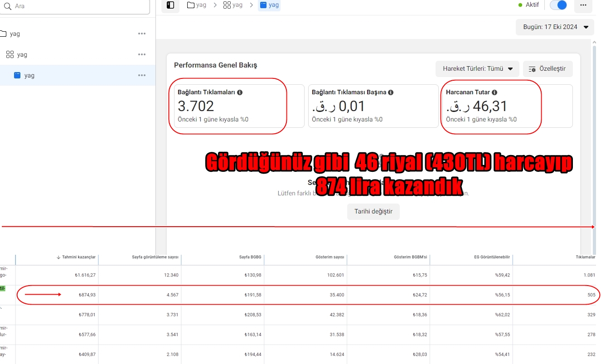The height and width of the screenshot is (364, 601).
Task: Open the Harcanan Tutar 46,31 metric card
Action: [x=508, y=106]
